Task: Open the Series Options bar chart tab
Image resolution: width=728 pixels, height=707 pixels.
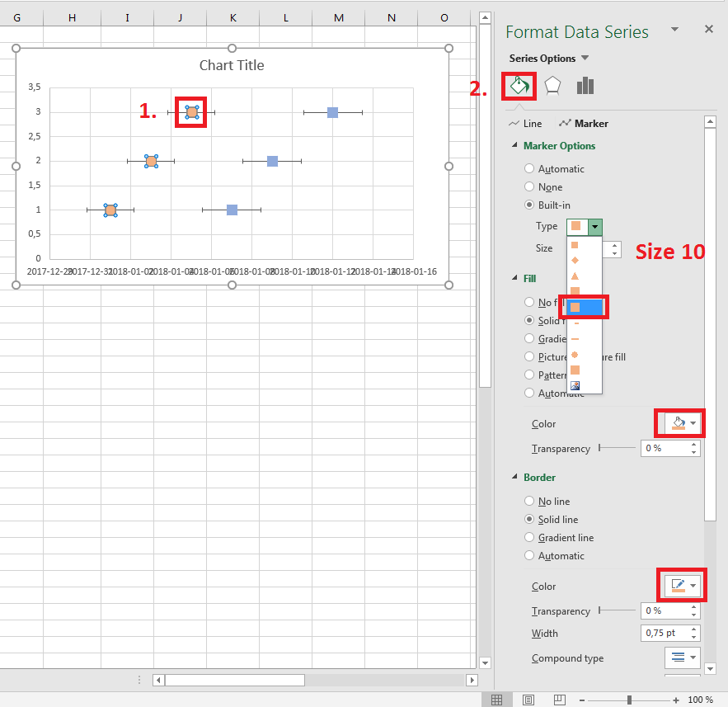Action: click(585, 86)
